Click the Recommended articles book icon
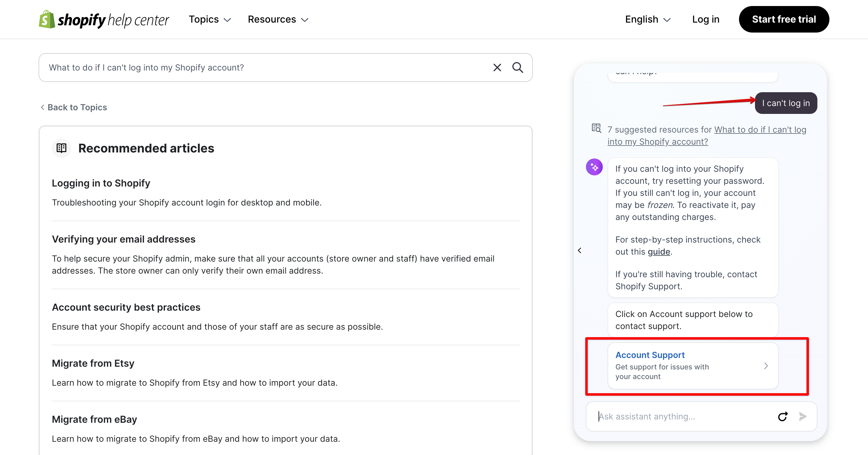Screen dimensions: 868x455 point(61,148)
